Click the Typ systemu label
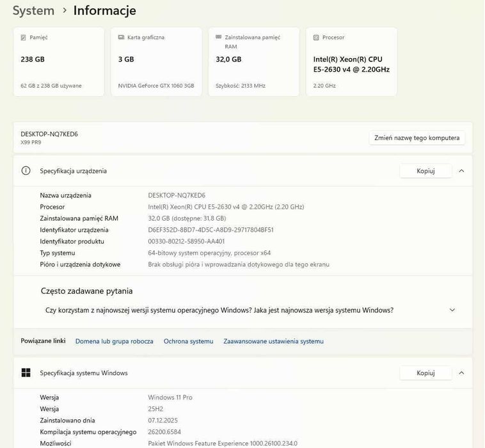This screenshot has width=485, height=448. pos(58,253)
